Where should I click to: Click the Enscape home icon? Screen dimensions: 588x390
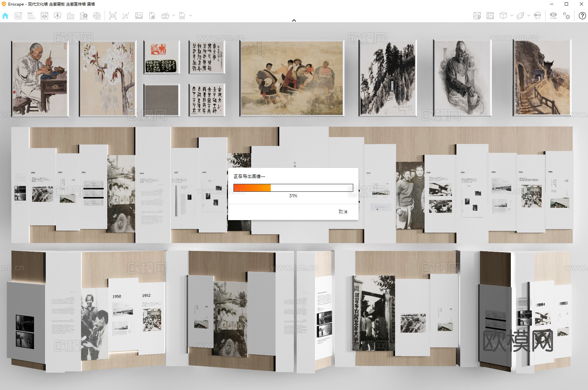click(x=5, y=16)
